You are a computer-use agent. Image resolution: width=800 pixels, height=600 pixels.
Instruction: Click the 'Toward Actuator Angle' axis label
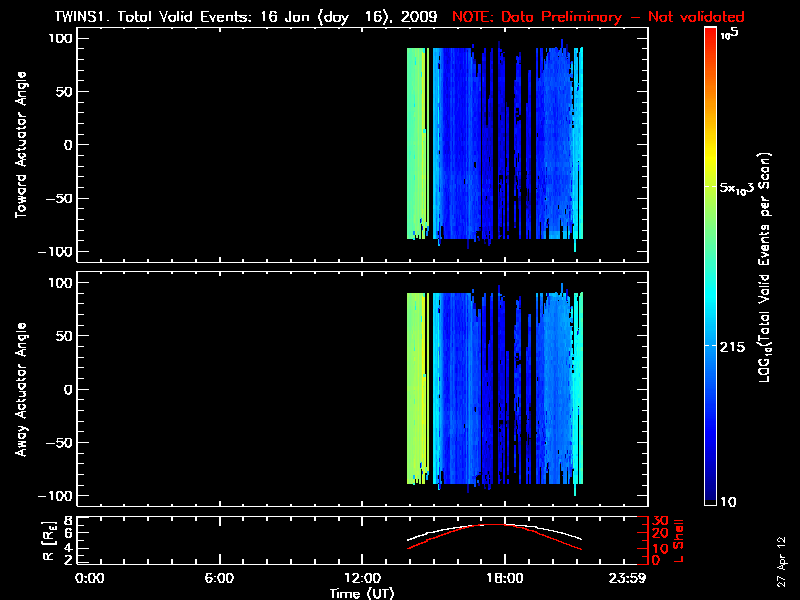tap(22, 145)
